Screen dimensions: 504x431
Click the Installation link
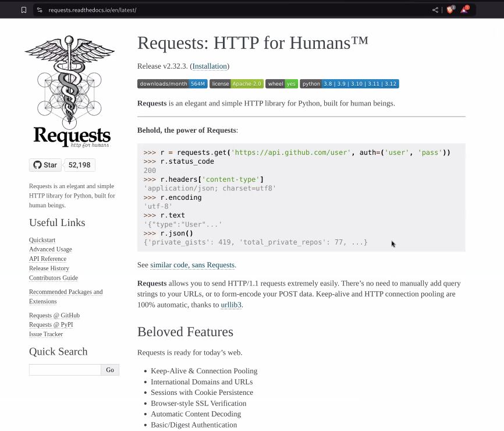(x=210, y=66)
